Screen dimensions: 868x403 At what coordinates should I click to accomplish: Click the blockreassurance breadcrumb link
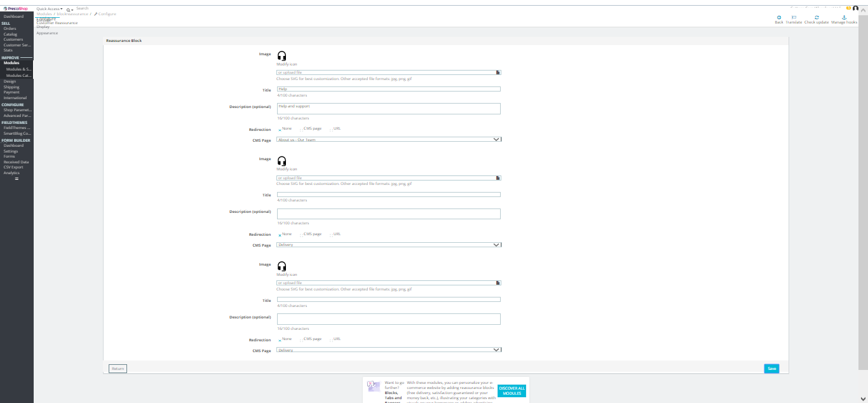pos(72,13)
